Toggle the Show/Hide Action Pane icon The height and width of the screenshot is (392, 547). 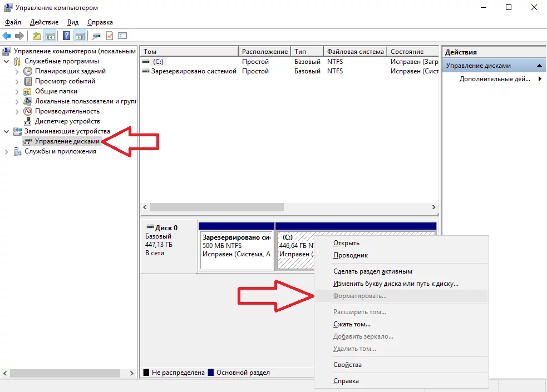click(80, 36)
